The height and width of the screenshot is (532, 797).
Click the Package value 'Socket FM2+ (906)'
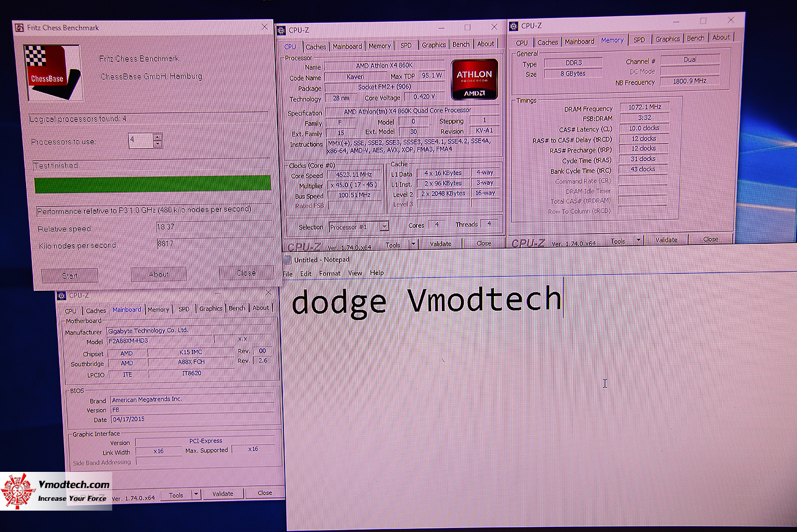coord(384,87)
